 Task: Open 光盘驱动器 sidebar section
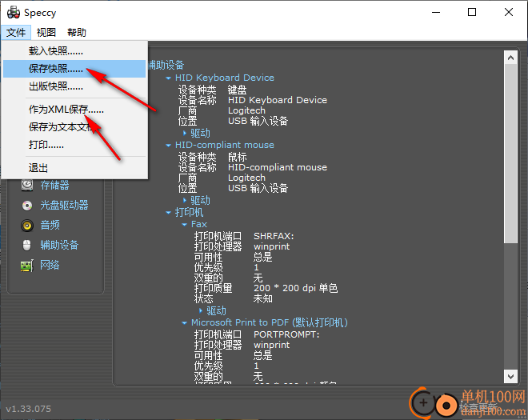tap(64, 205)
